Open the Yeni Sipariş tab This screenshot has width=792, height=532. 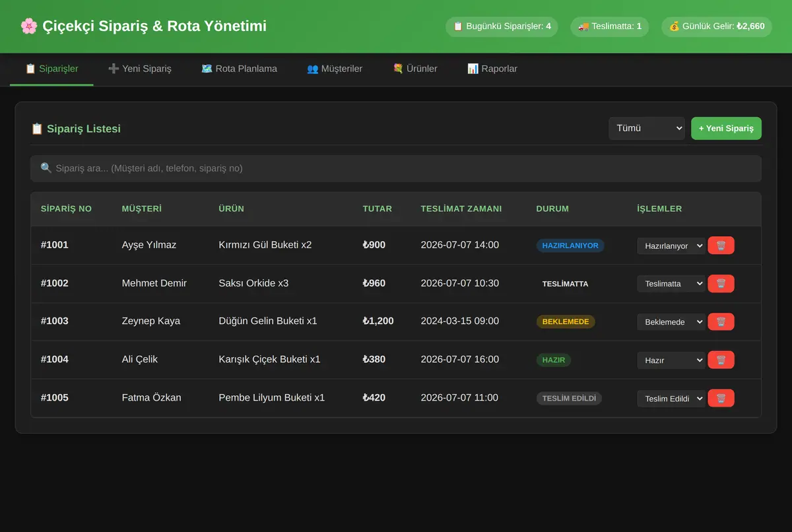tap(139, 69)
